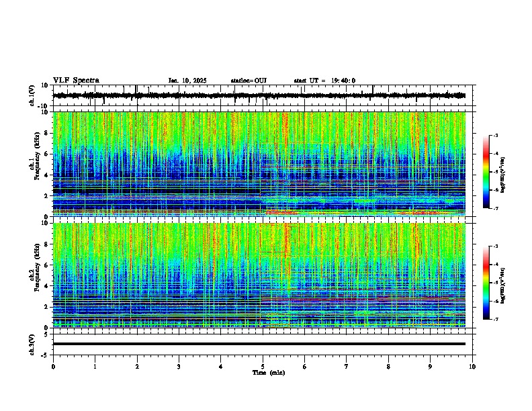Click the ch.2 "Frequency (kHz)" axis label
Screen dimensions: 532x411
37,267
